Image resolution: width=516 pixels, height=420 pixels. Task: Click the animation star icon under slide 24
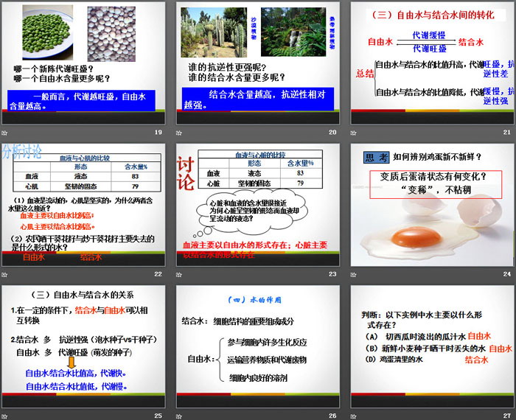(x=353, y=274)
